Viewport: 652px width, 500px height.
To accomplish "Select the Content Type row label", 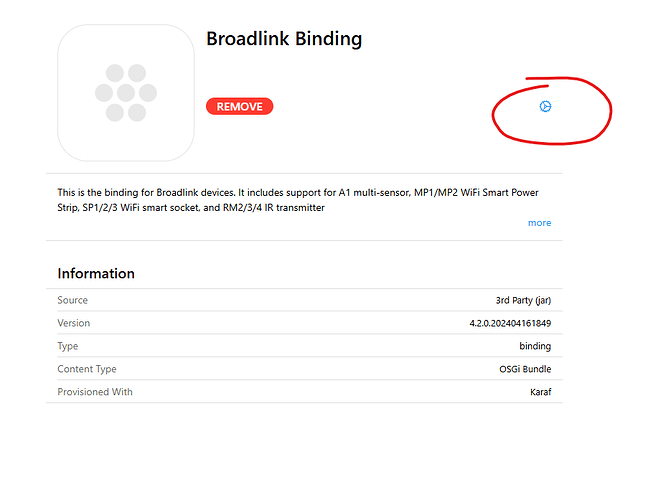I will pos(87,369).
